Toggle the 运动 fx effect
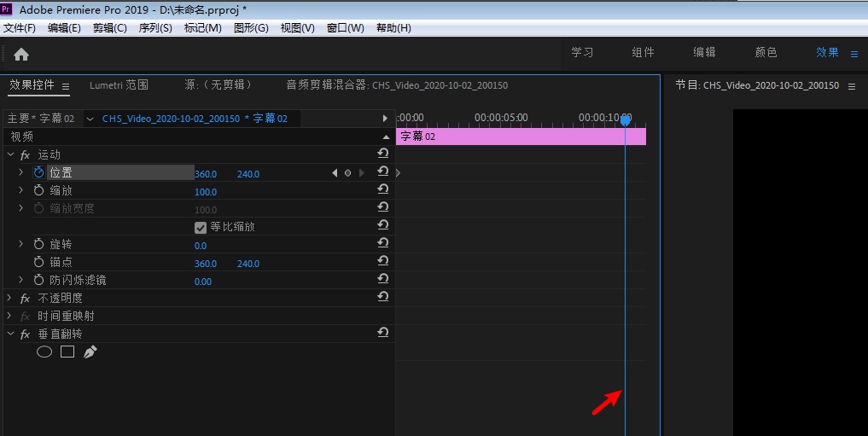Screen dimensions: 868x436 point(26,155)
